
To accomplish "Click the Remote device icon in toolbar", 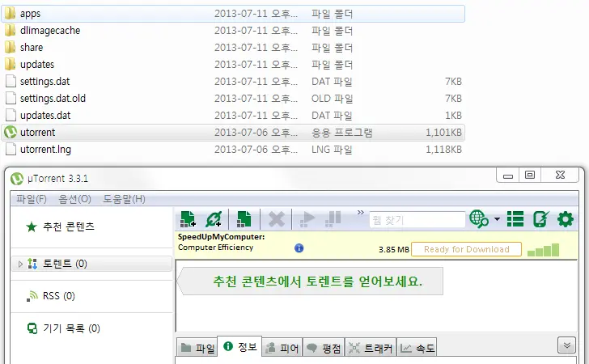I will [x=540, y=218].
